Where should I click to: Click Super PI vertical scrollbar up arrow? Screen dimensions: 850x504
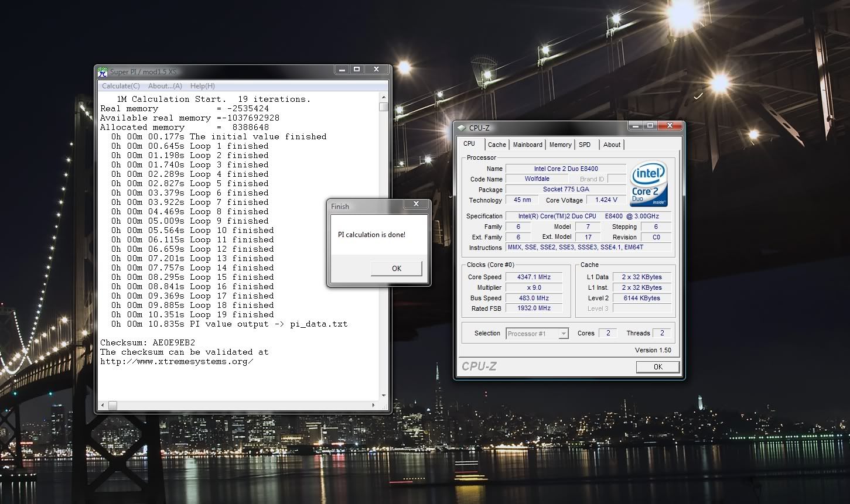384,98
